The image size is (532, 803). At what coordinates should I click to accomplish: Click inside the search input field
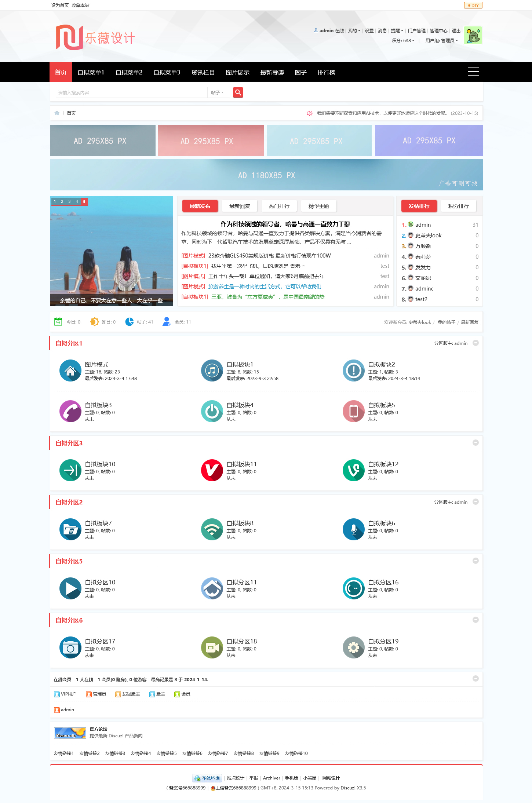tap(131, 93)
